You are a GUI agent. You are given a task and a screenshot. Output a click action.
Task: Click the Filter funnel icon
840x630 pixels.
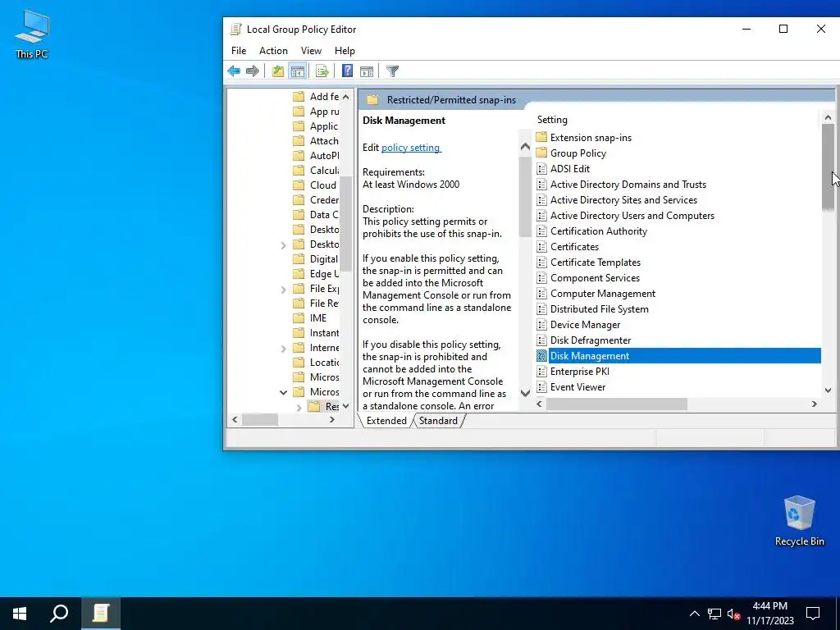[x=392, y=71]
